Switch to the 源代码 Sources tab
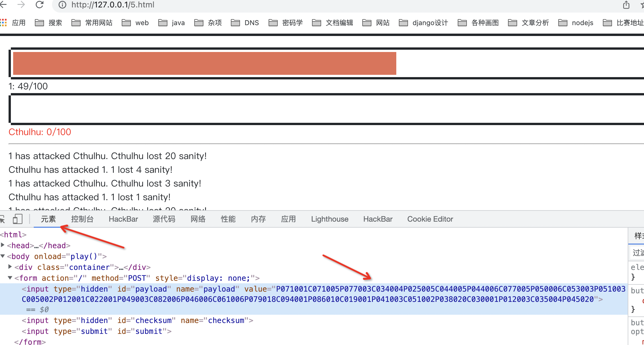Image resolution: width=644 pixels, height=345 pixels. (x=164, y=219)
